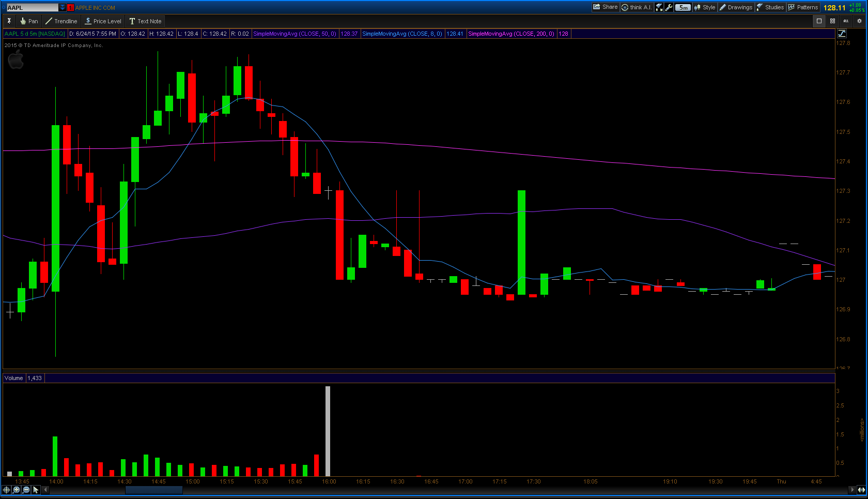
Task: Open the Studies menu
Action: (770, 7)
